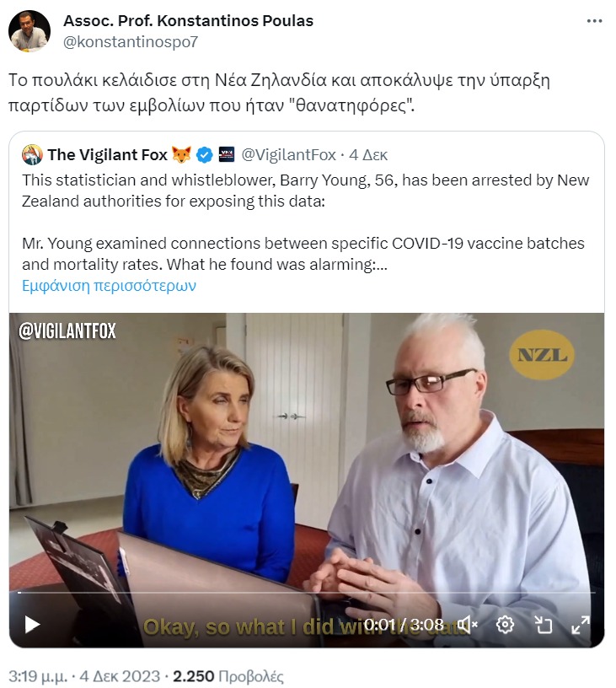Click The Vigilant Fox display name

click(x=107, y=155)
